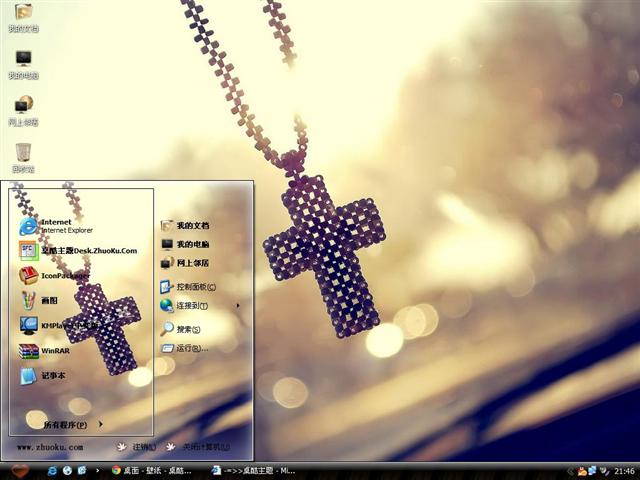The image size is (640, 480).
Task: Click the Shut Down (关闭计算机) button
Action: pyautogui.click(x=200, y=447)
